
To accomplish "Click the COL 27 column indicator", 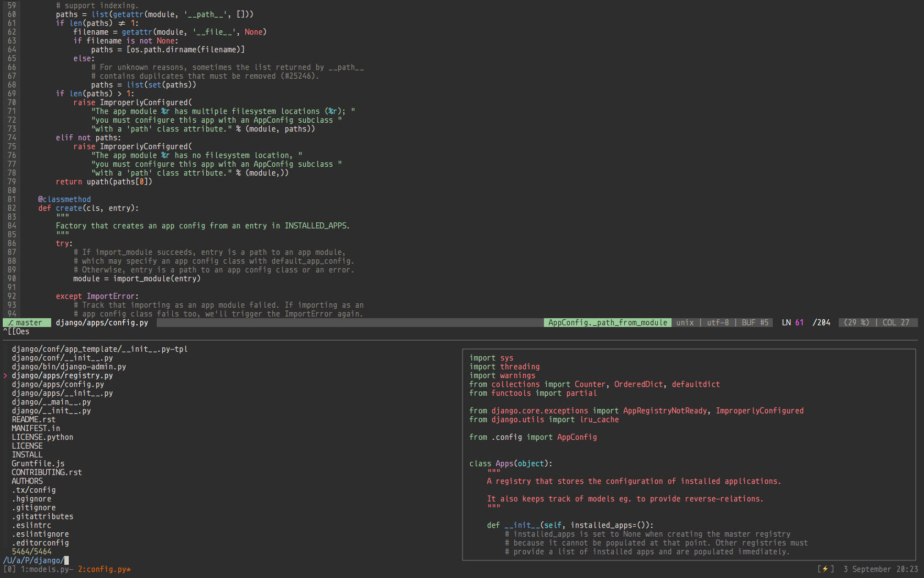I will click(896, 323).
